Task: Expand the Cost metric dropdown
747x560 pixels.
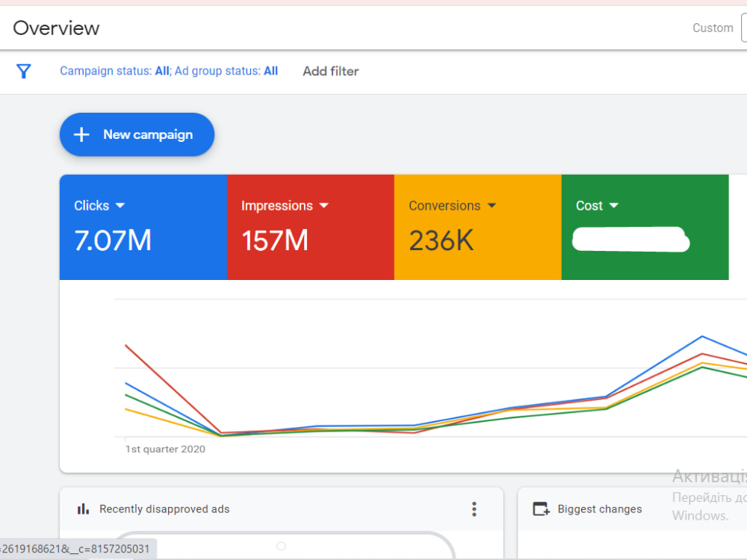Action: tap(613, 205)
